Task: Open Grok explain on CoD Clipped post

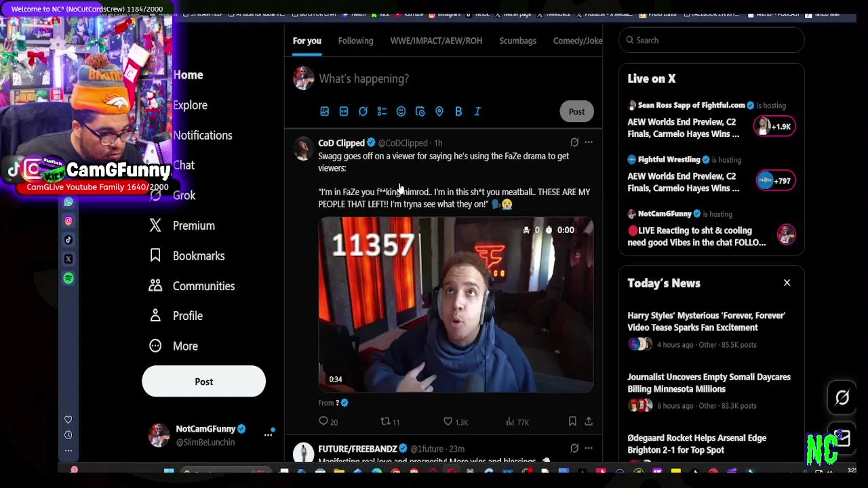Action: tap(574, 142)
